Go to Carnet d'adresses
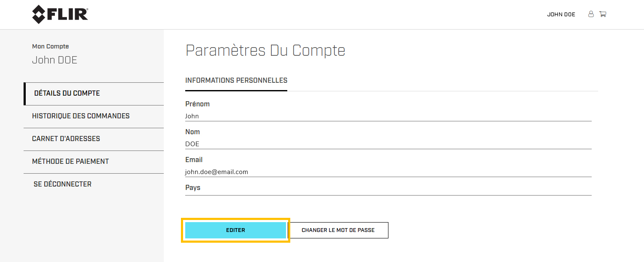The width and height of the screenshot is (644, 262). click(66, 139)
